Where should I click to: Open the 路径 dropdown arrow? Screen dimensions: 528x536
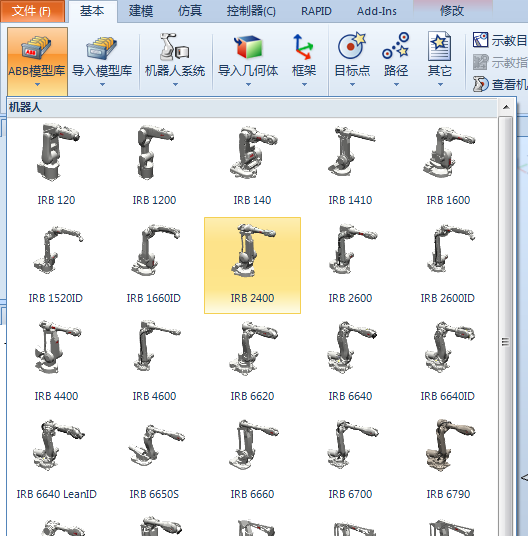(396, 84)
